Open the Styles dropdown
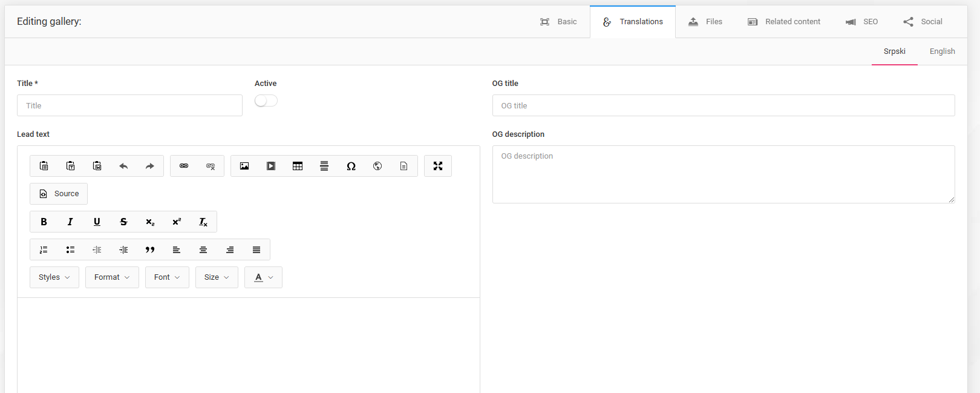 tap(54, 277)
